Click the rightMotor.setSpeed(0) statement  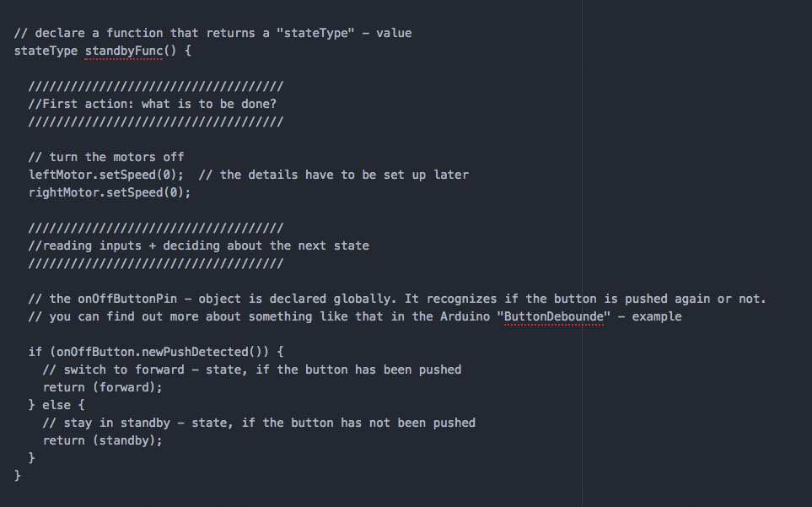click(x=110, y=192)
